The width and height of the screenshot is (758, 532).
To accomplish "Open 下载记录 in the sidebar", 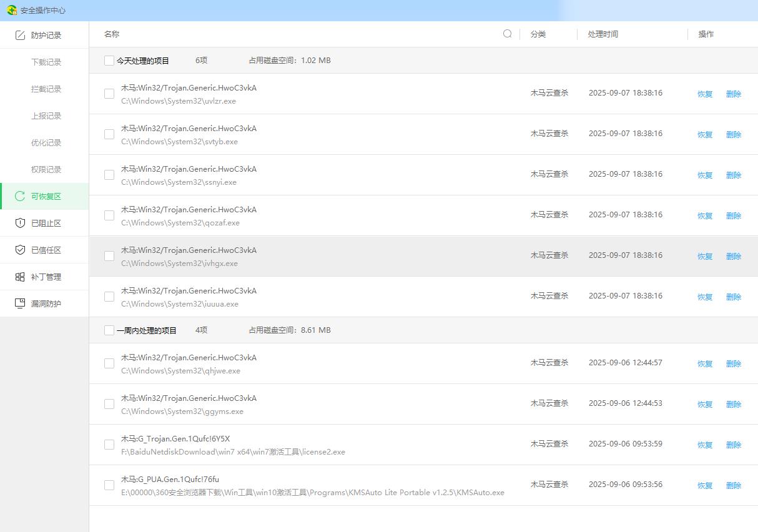I will tap(46, 62).
